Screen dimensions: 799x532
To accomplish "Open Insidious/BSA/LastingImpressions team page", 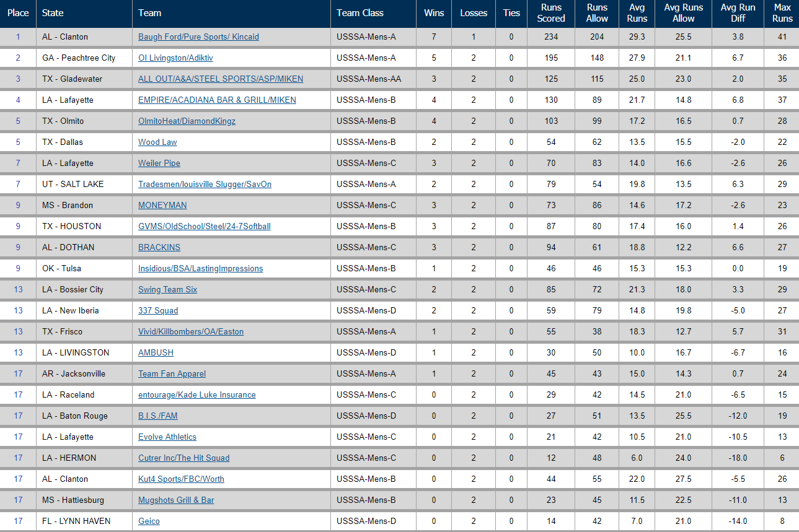I will (x=200, y=268).
